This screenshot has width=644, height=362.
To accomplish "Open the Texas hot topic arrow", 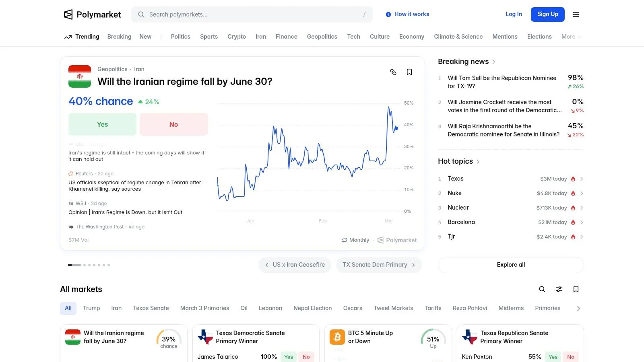I will [x=582, y=179].
